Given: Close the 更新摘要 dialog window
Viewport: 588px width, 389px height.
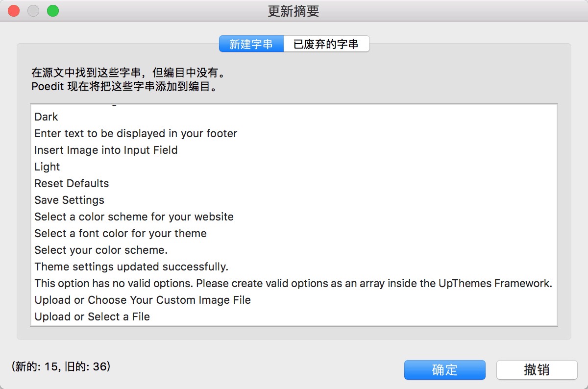Looking at the screenshot, I should coord(14,11).
